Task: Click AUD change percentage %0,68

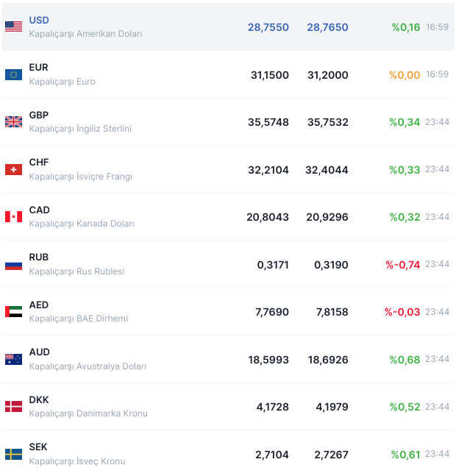Action: [405, 360]
